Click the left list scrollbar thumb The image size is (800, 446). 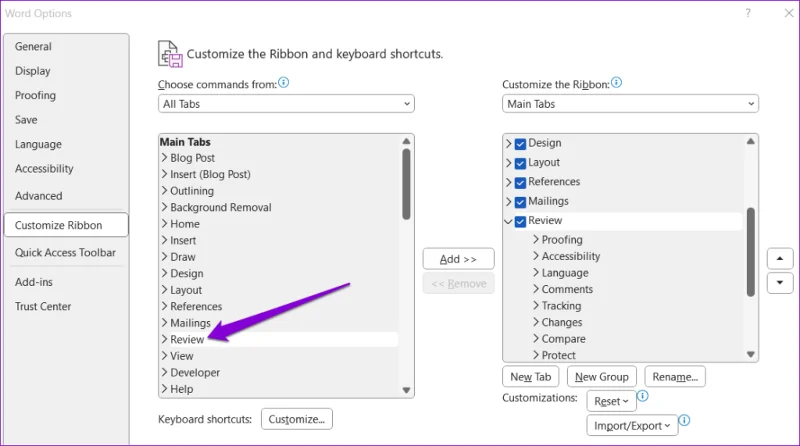click(x=406, y=184)
